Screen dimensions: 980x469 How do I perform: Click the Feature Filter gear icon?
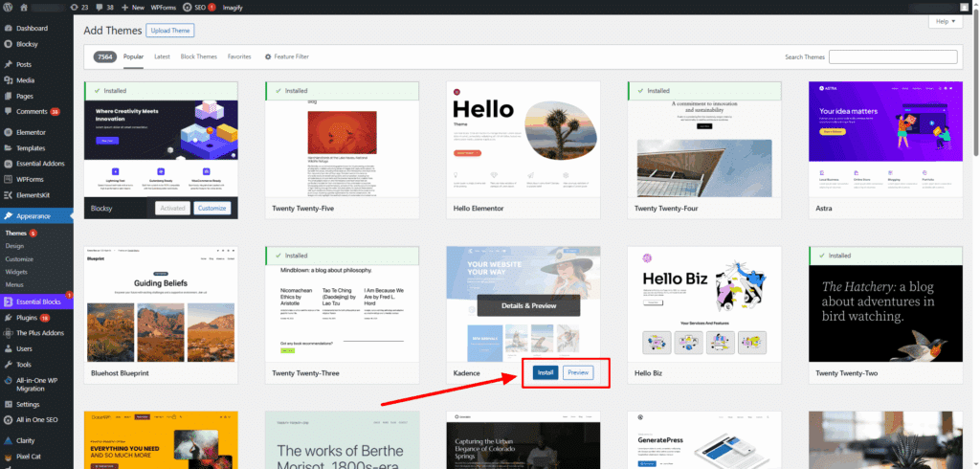point(268,56)
